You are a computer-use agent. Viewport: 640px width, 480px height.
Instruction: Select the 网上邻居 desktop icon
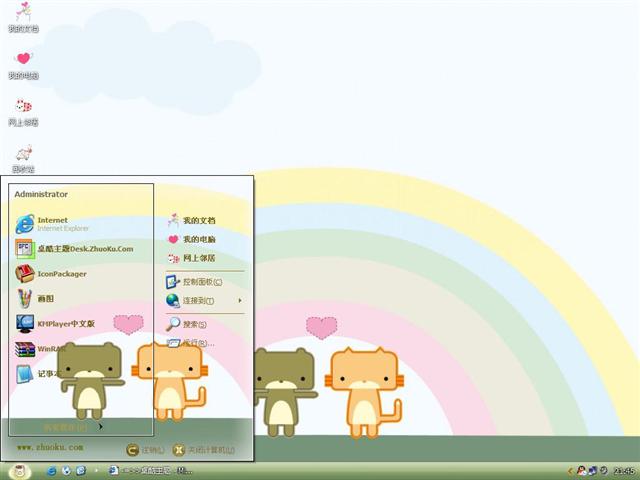[23, 112]
